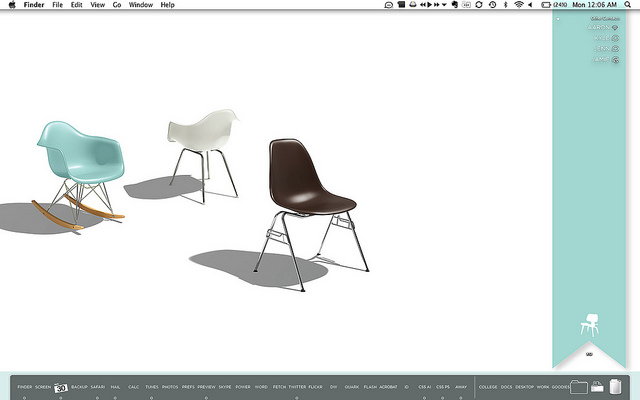Open the Edit menu

pyautogui.click(x=76, y=5)
